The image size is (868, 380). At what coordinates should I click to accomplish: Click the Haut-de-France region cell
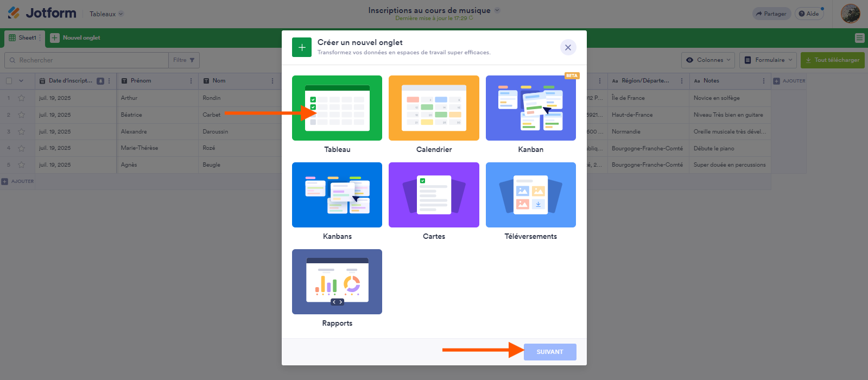(x=648, y=115)
